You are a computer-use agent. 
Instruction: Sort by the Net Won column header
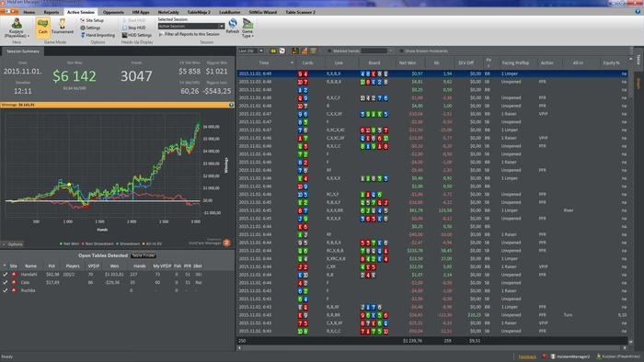pos(408,62)
